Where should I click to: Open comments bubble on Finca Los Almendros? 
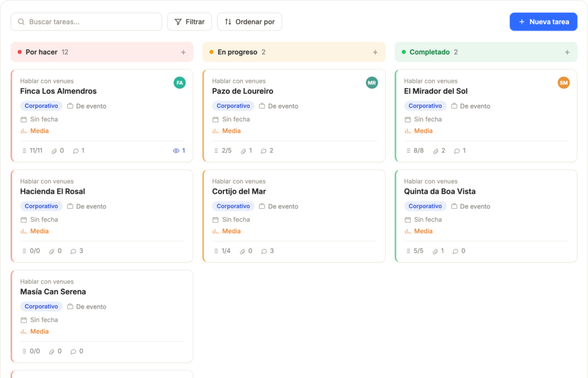tap(76, 151)
